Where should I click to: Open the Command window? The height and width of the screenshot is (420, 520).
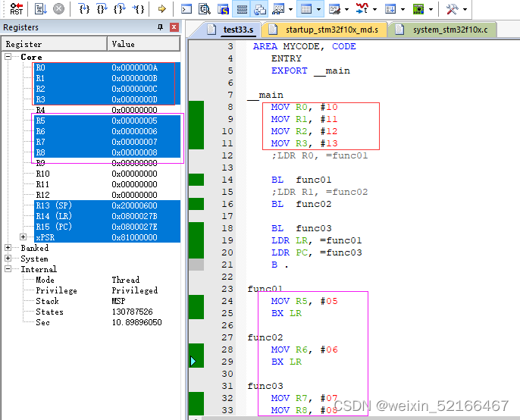pos(186,9)
